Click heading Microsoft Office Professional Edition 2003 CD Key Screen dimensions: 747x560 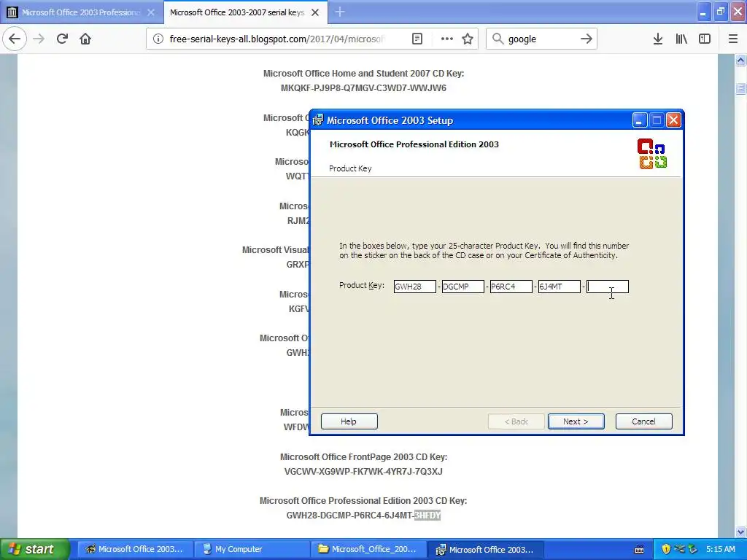click(363, 501)
